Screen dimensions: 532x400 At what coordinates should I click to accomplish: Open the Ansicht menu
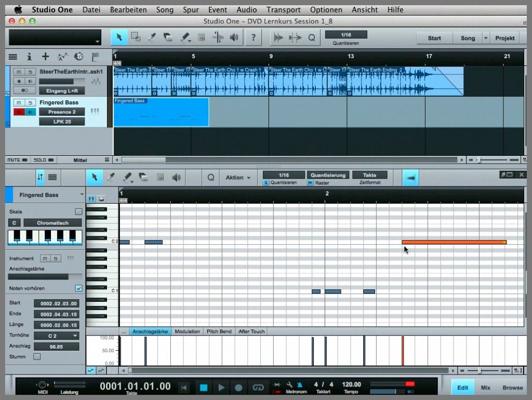(365, 10)
